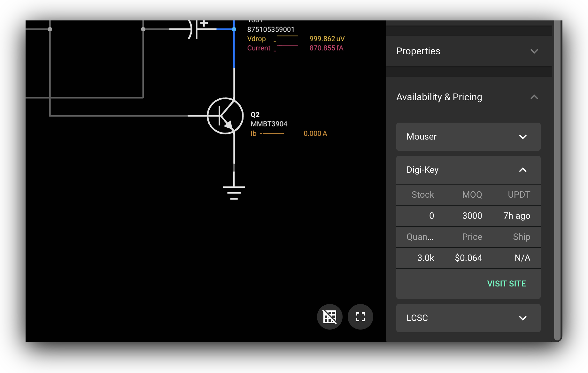Click the plus marker on the capacitor
Viewport: 588px width, 373px height.
[204, 23]
